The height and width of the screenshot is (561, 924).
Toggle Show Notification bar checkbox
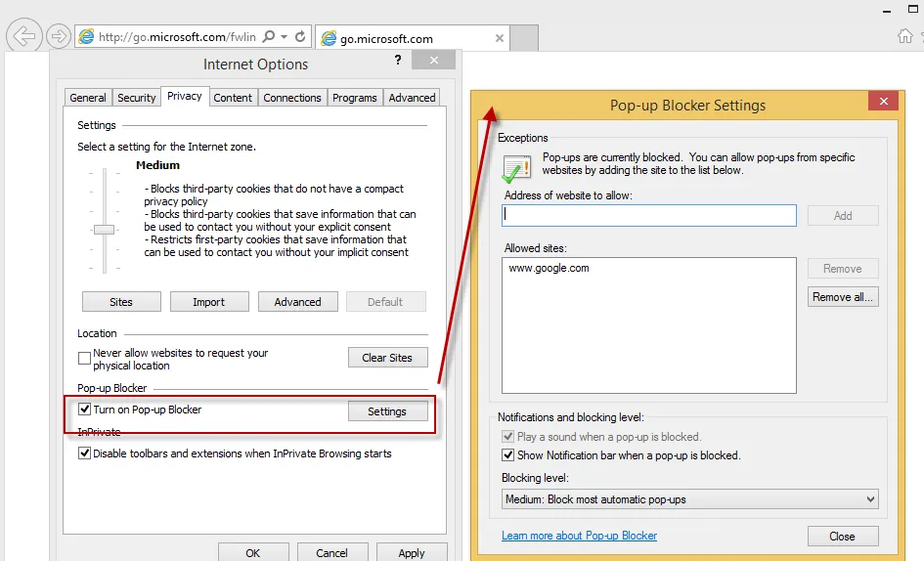click(507, 454)
